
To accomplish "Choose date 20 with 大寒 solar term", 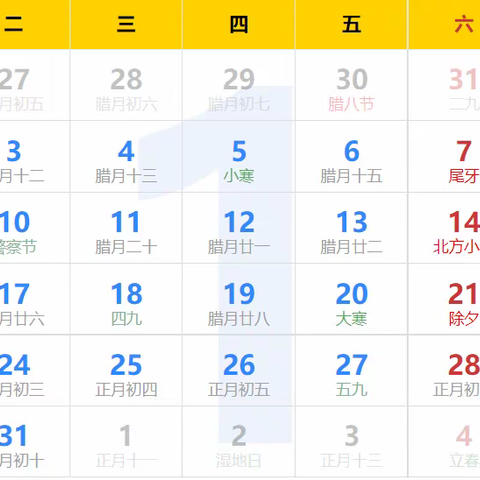I will [x=351, y=299].
